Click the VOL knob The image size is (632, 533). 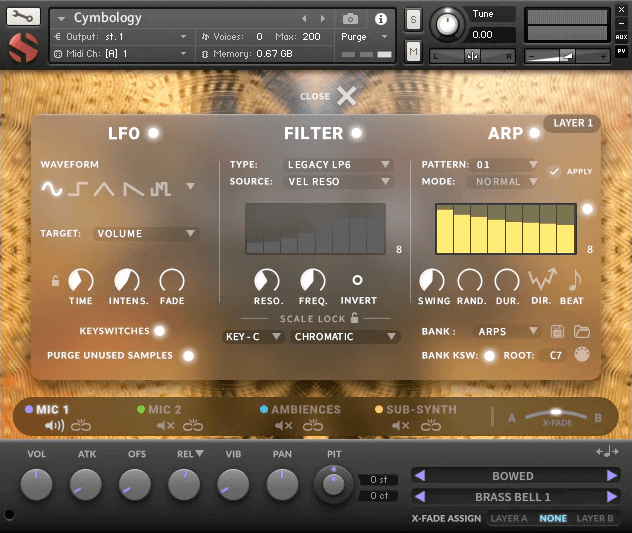pos(36,484)
